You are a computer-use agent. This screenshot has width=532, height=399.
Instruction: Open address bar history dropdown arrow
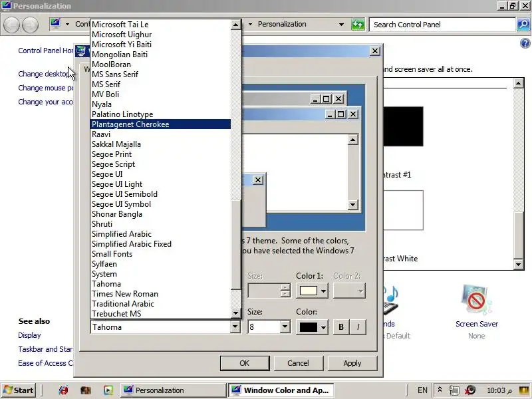click(341, 25)
